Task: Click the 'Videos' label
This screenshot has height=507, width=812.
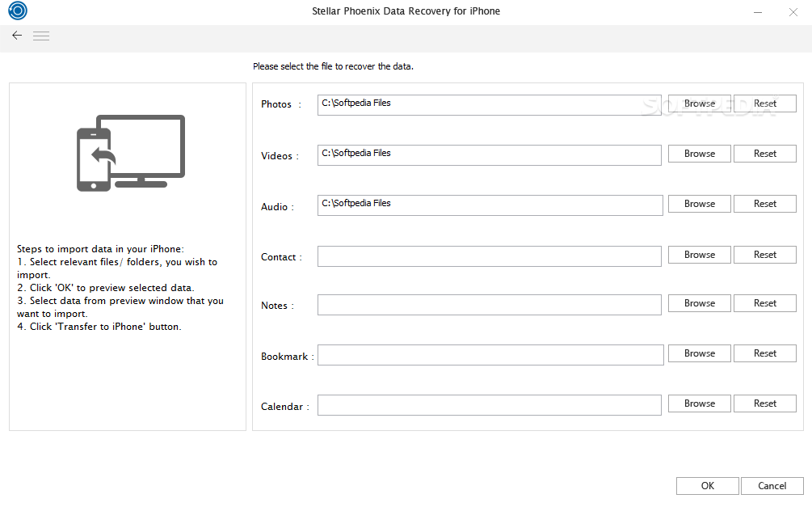Action: coord(276,156)
